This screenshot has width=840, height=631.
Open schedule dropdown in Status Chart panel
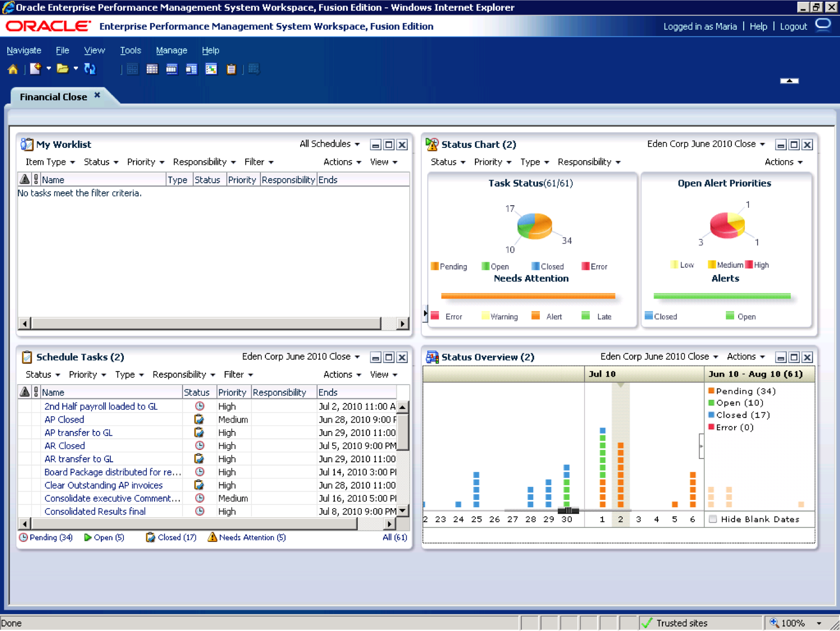(x=706, y=144)
